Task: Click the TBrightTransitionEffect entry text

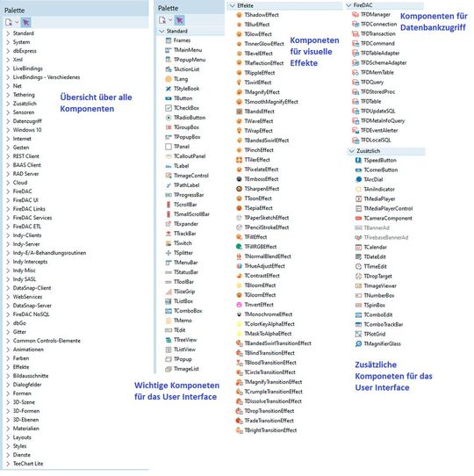Action: point(270,430)
